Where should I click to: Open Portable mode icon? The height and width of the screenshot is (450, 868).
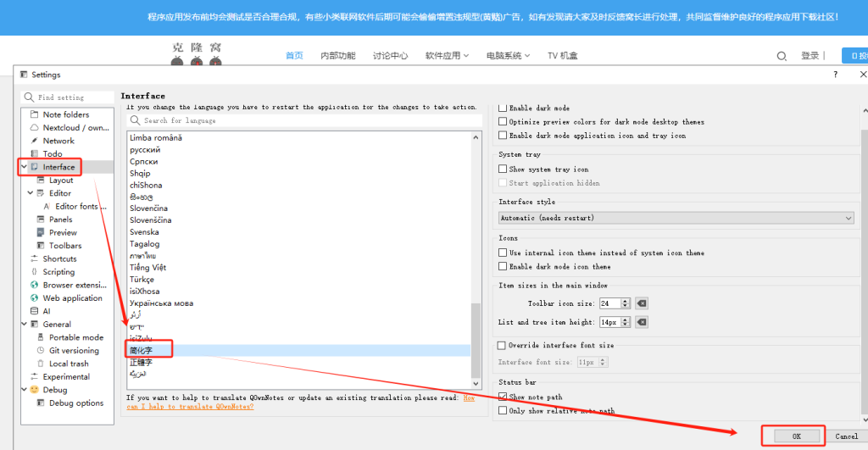(41, 337)
